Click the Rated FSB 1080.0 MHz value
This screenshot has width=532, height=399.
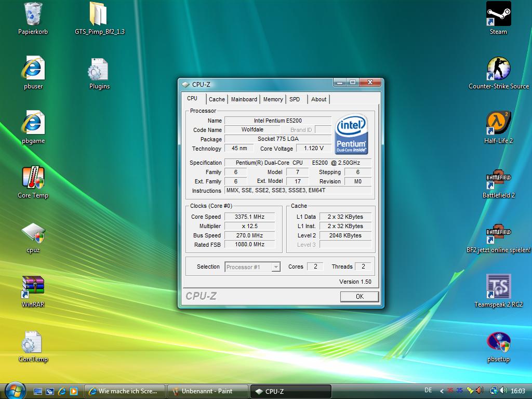[x=250, y=244]
